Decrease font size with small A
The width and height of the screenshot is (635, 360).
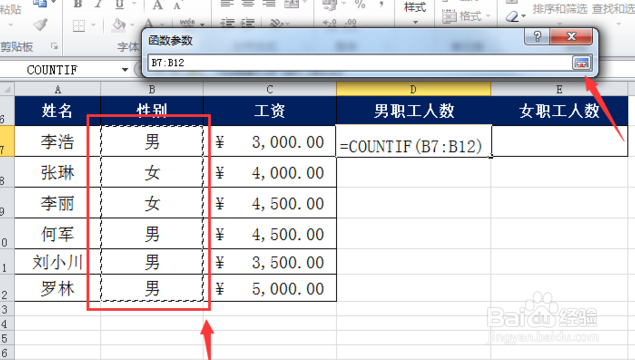pos(177,5)
